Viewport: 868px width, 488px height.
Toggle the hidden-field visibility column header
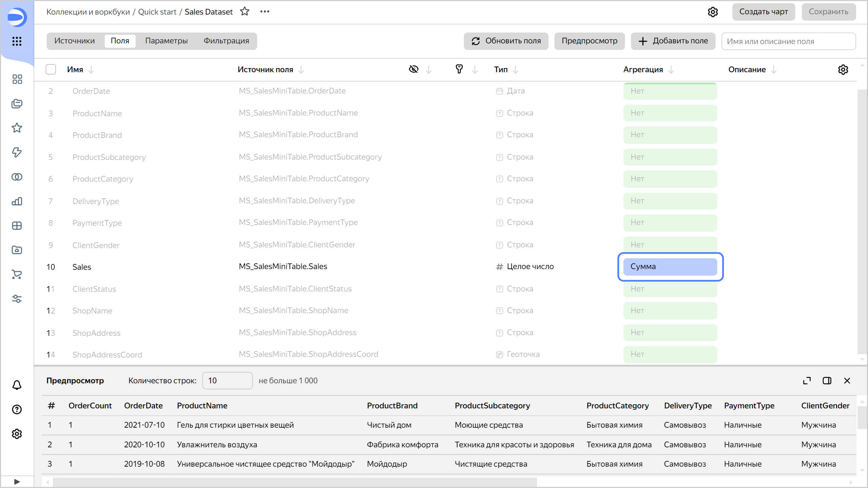point(414,69)
